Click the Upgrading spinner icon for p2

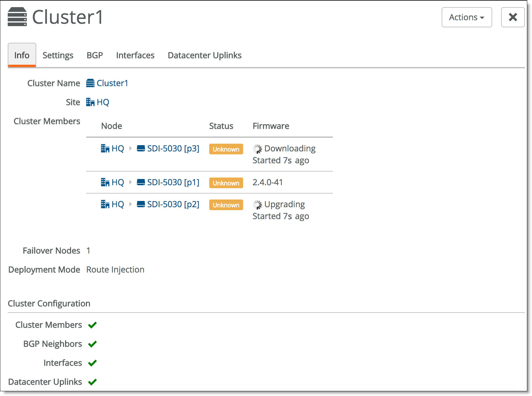click(257, 205)
